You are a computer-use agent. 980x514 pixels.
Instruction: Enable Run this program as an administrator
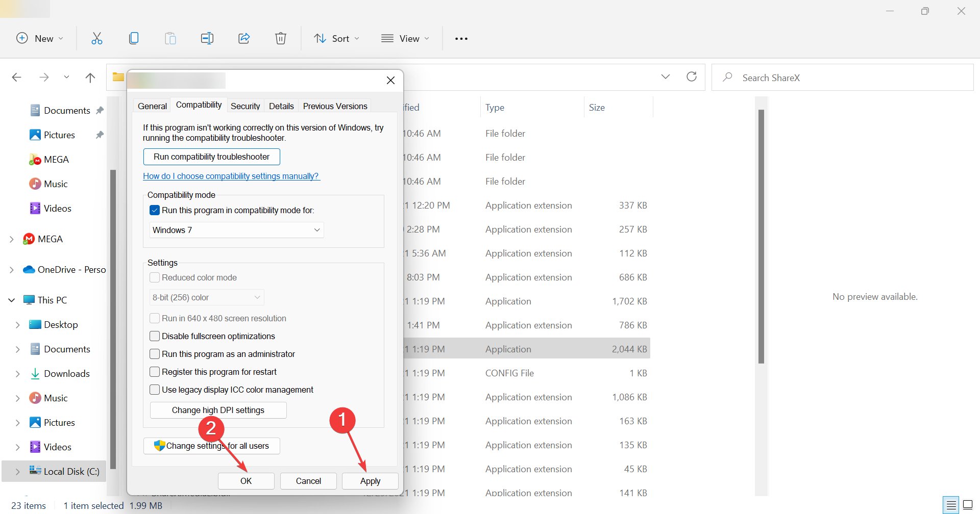(x=155, y=354)
